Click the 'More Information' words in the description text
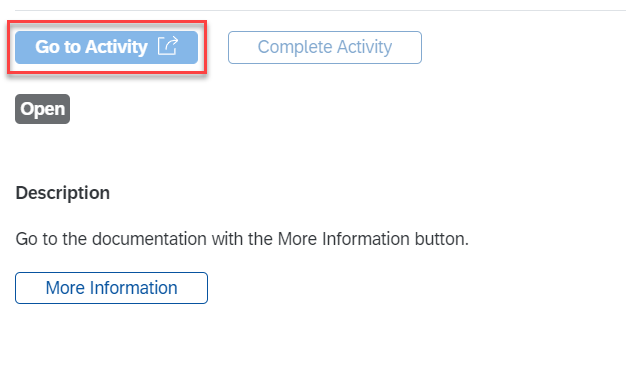Viewport: 626px width, 366px height. click(x=343, y=239)
